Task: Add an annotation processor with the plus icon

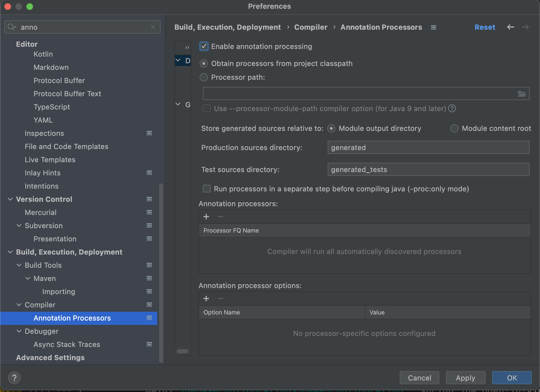Action: [x=206, y=217]
